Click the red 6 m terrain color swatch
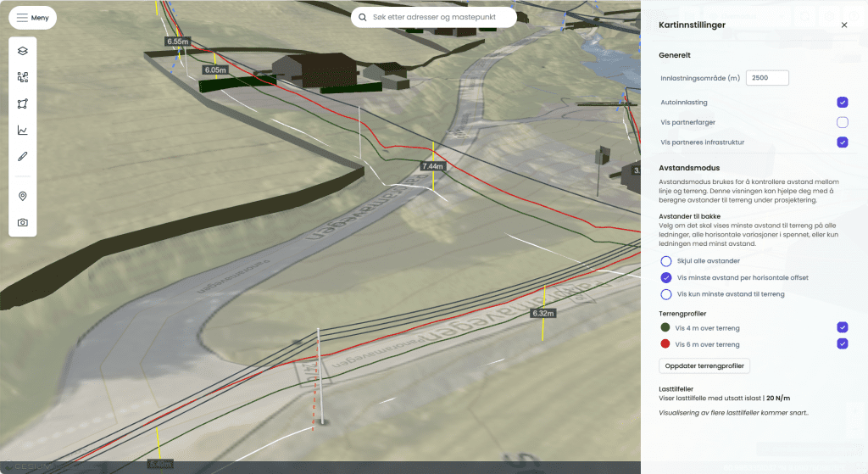Screen dimensions: 868x474 pyautogui.click(x=665, y=344)
